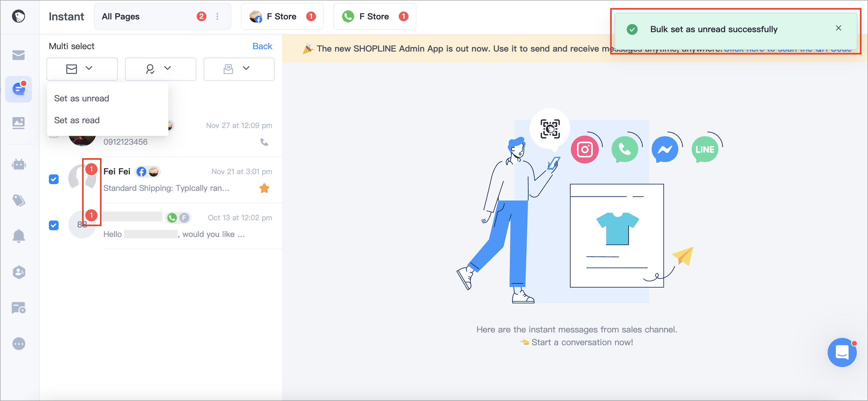
Task: Click the Back link in Multi select
Action: click(x=262, y=46)
